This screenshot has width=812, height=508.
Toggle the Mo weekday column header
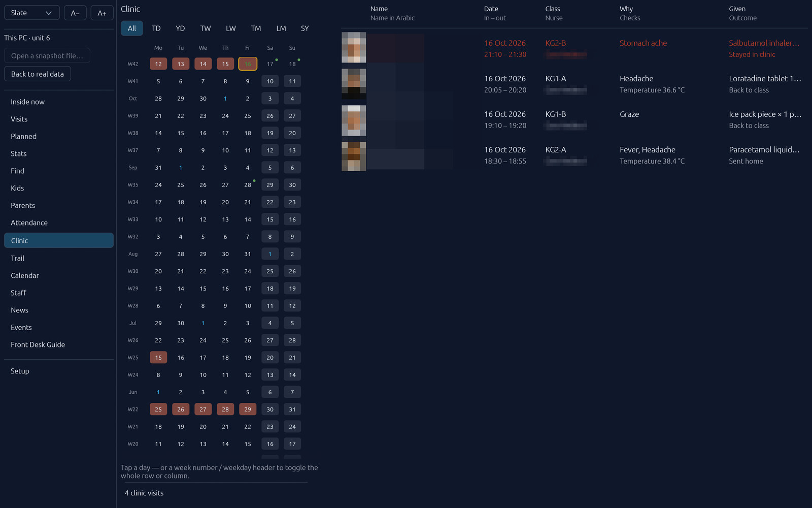click(158, 48)
